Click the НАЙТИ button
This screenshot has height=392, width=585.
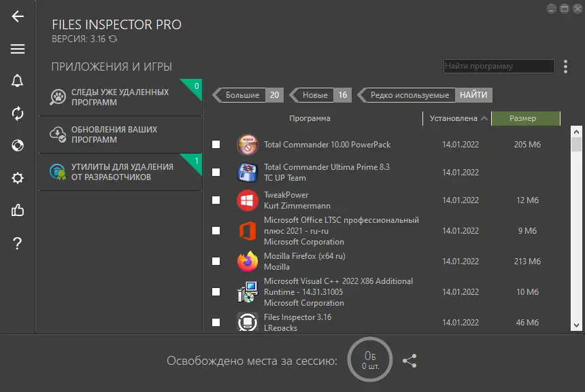point(473,95)
